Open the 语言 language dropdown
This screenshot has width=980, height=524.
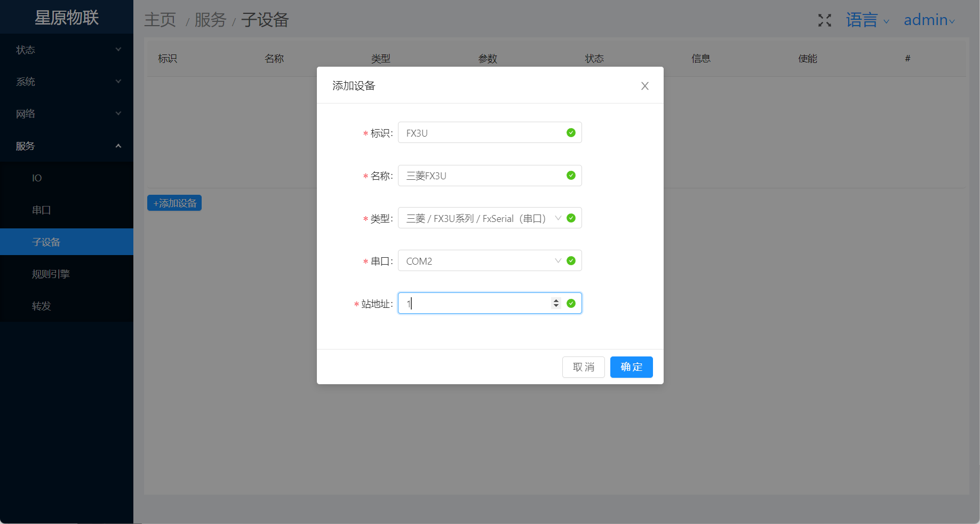pos(867,20)
